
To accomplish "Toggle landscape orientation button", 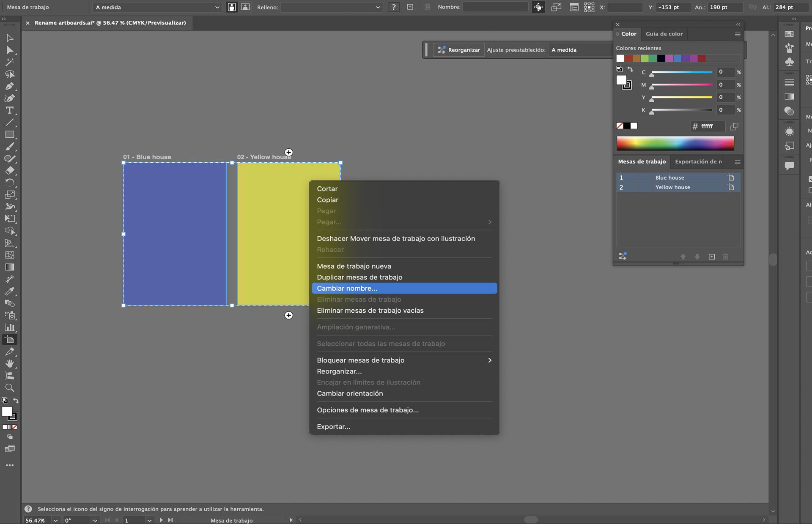I will pos(245,7).
